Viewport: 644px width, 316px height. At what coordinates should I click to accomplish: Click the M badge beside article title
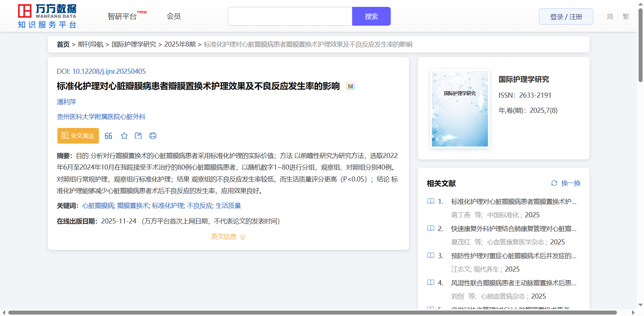click(x=350, y=86)
